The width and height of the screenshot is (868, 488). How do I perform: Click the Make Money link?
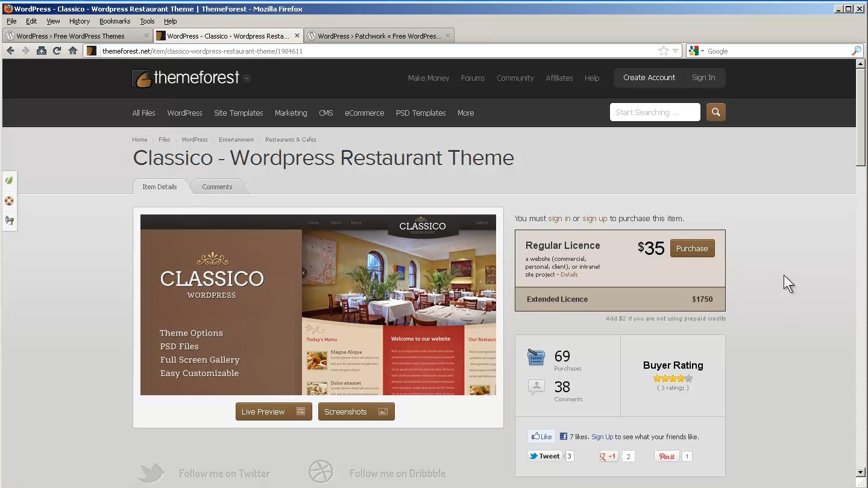pyautogui.click(x=429, y=78)
